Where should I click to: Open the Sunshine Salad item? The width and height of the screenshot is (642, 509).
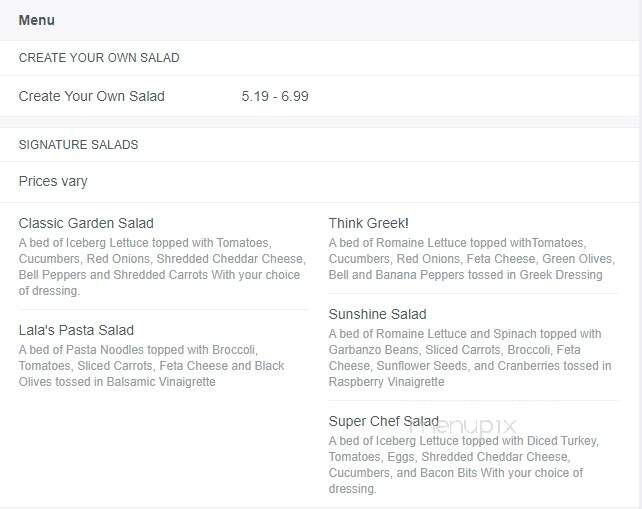(x=377, y=314)
